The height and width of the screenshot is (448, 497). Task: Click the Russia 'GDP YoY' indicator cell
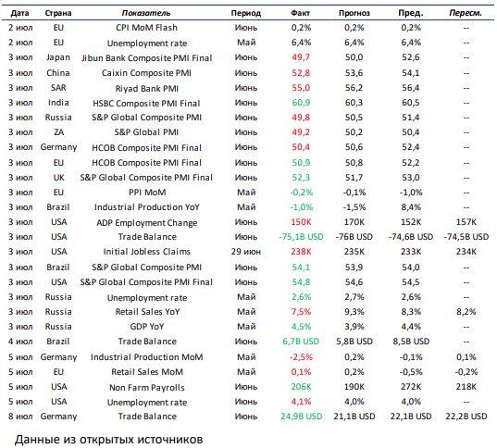pyautogui.click(x=147, y=327)
